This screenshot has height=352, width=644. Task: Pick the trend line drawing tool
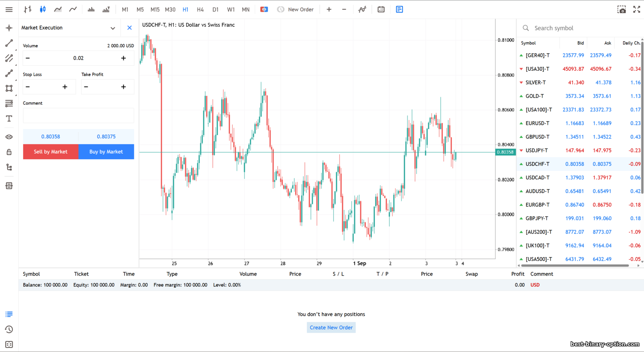[9, 43]
